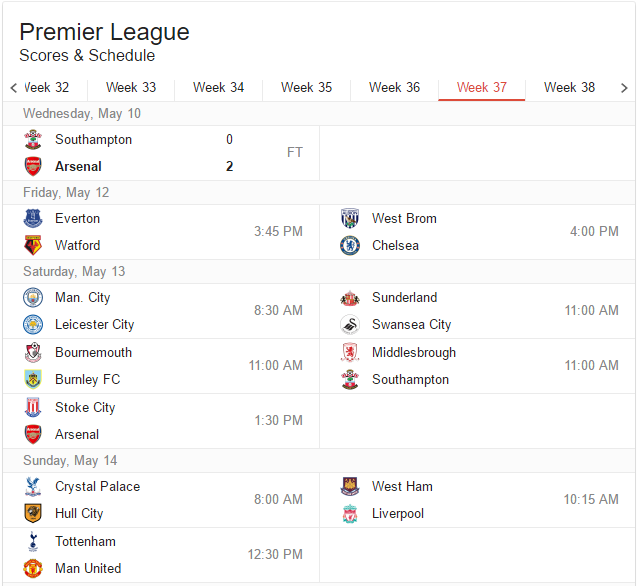
Task: Click the Tottenham crest icon
Action: (33, 542)
